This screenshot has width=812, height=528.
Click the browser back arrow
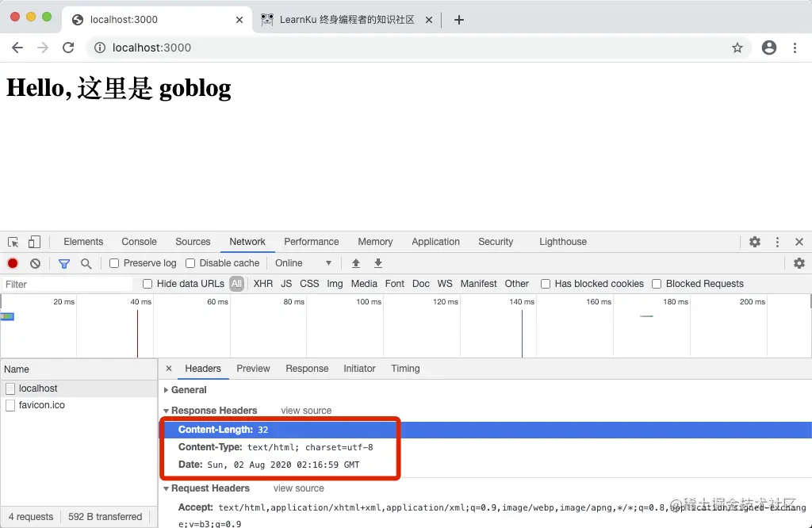[17, 48]
